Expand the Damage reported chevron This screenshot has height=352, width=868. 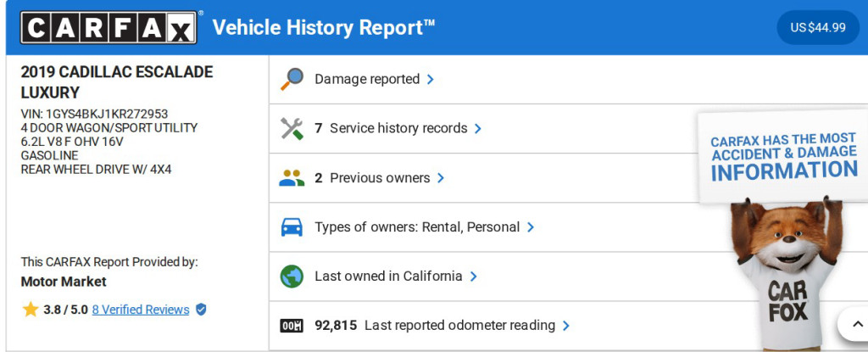coord(431,80)
